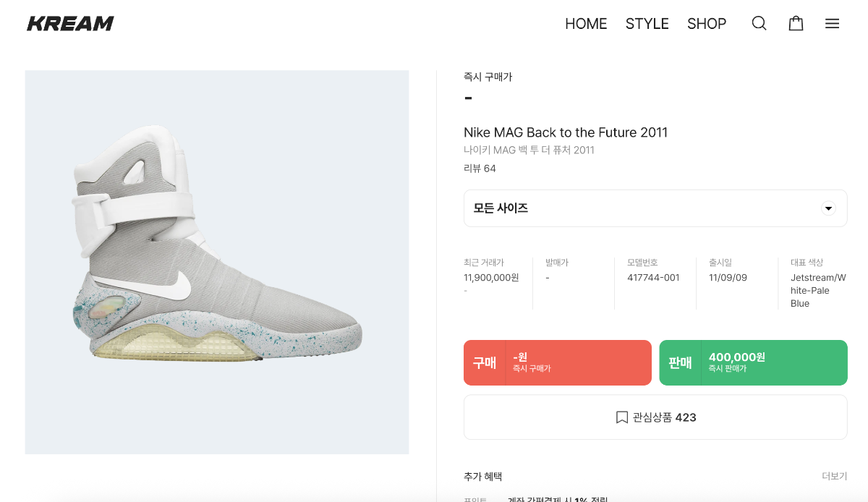The height and width of the screenshot is (502, 868).
Task: Open the hamburger menu icon
Action: [832, 23]
